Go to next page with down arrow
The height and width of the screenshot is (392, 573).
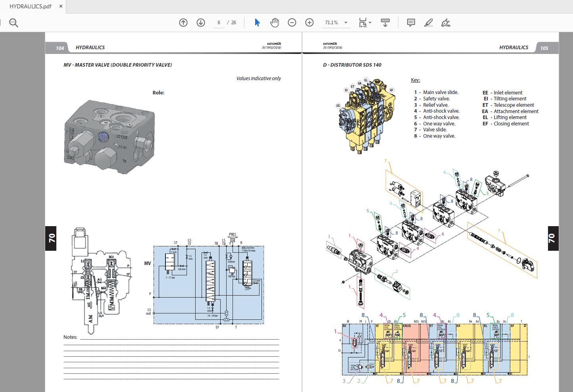(x=201, y=23)
